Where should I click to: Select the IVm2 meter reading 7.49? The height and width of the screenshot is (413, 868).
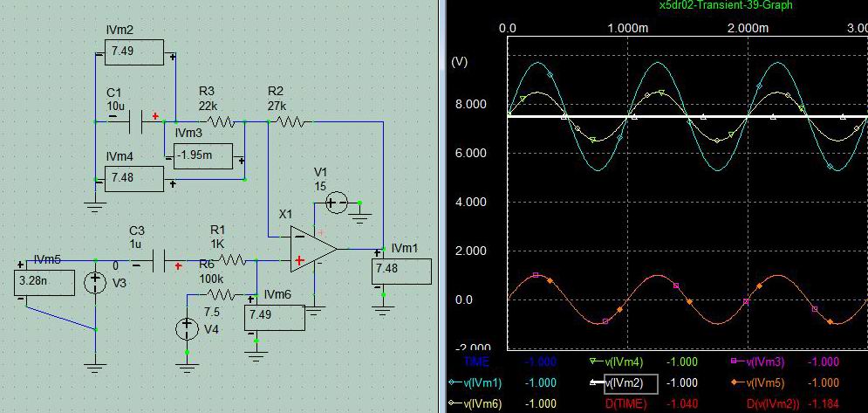pos(134,52)
